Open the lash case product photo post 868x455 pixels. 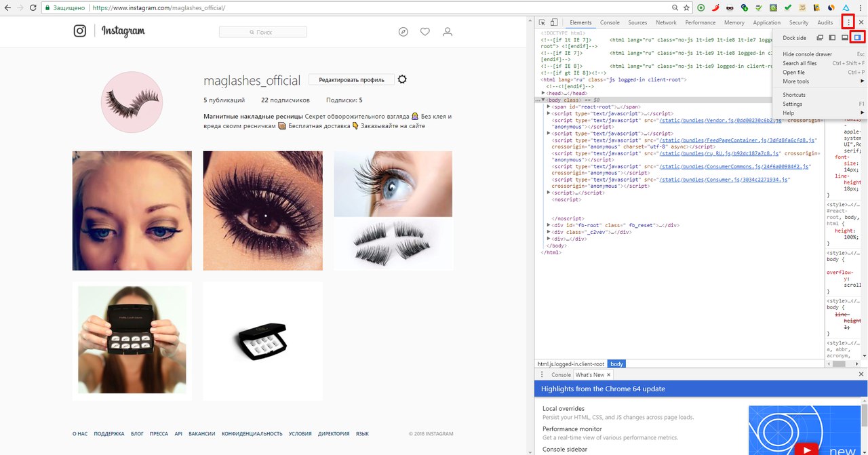pos(262,340)
